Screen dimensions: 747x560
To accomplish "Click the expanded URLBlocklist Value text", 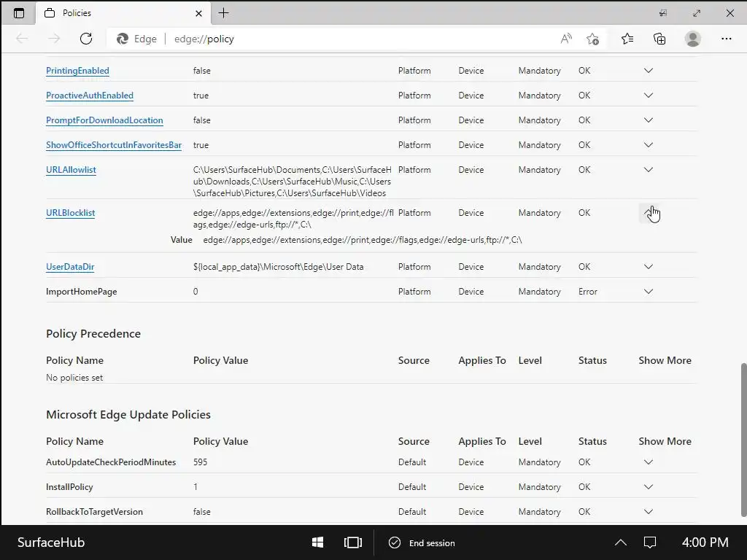I will coord(362,240).
